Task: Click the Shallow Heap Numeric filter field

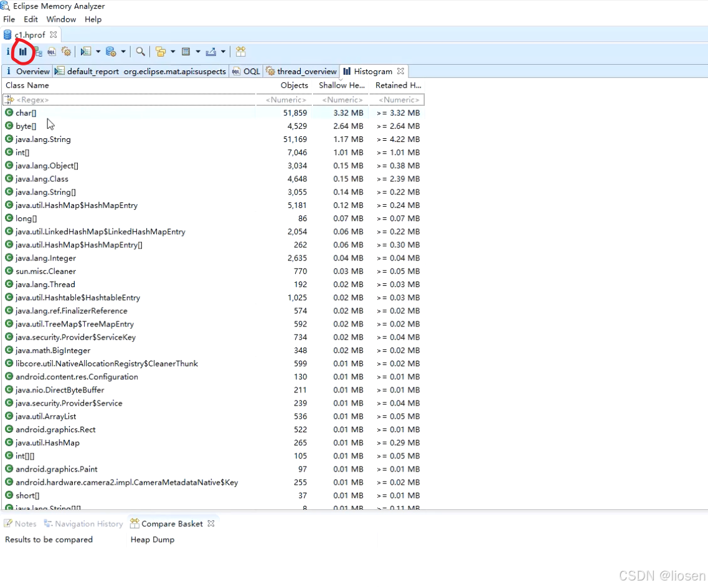Action: [341, 100]
